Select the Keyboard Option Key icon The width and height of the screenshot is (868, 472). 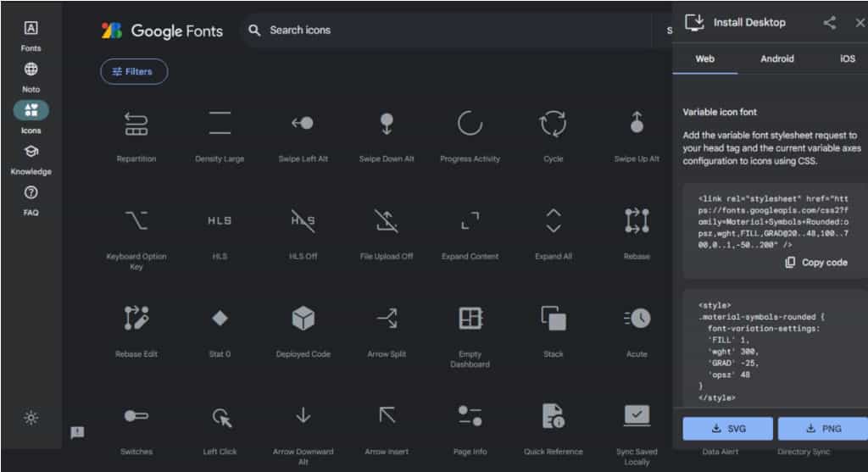[x=136, y=220]
